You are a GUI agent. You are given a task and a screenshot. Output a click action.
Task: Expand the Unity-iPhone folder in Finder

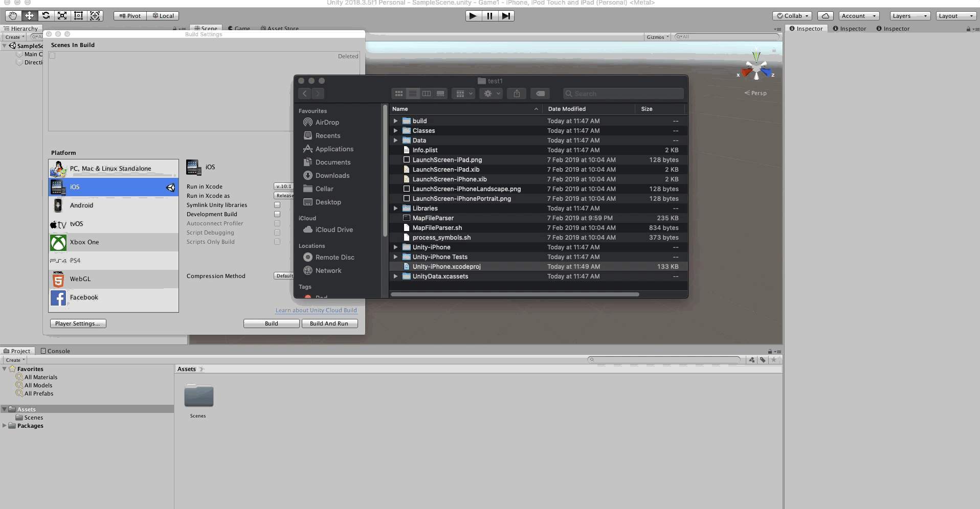(x=395, y=247)
